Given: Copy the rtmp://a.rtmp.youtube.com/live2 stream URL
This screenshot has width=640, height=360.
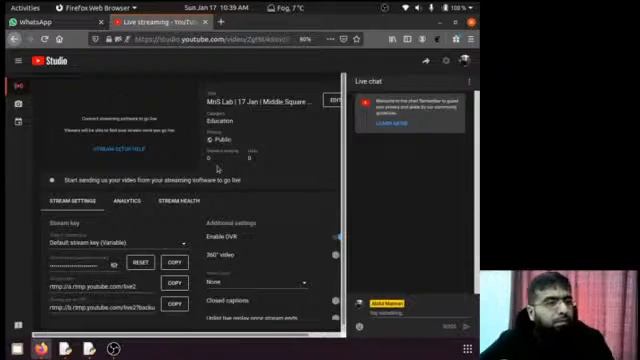Looking at the screenshot, I should click(175, 283).
